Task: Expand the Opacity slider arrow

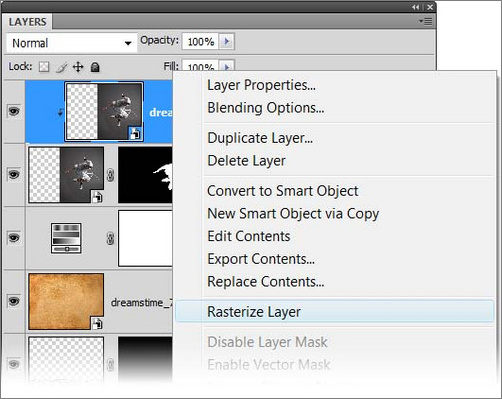Action: click(x=227, y=41)
